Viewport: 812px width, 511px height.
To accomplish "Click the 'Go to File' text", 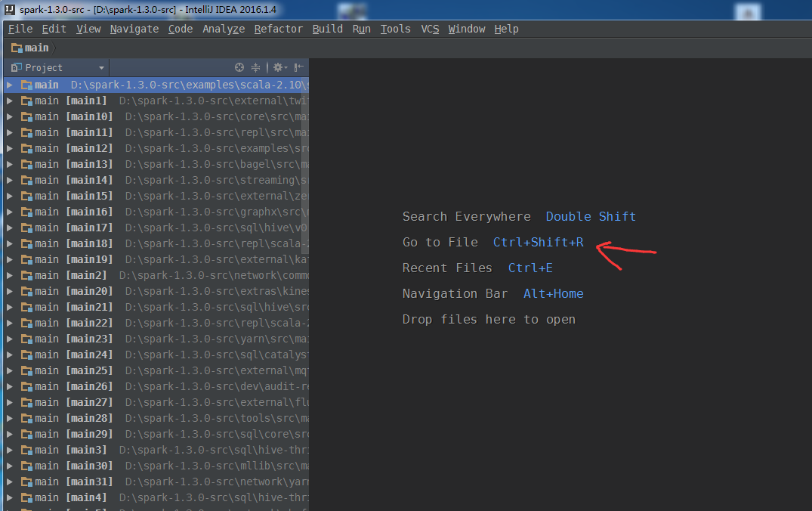I will tap(440, 242).
